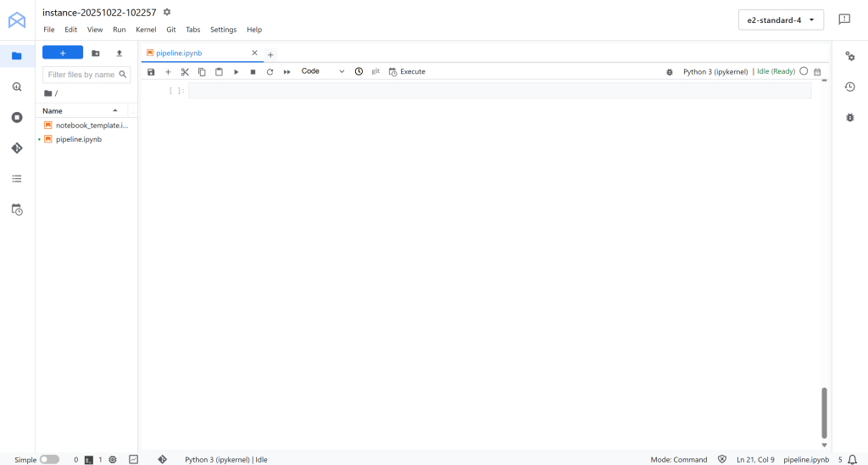Viewport: 868px width, 465px height.
Task: Close the pipeline.ipynb tab
Action: pos(254,53)
